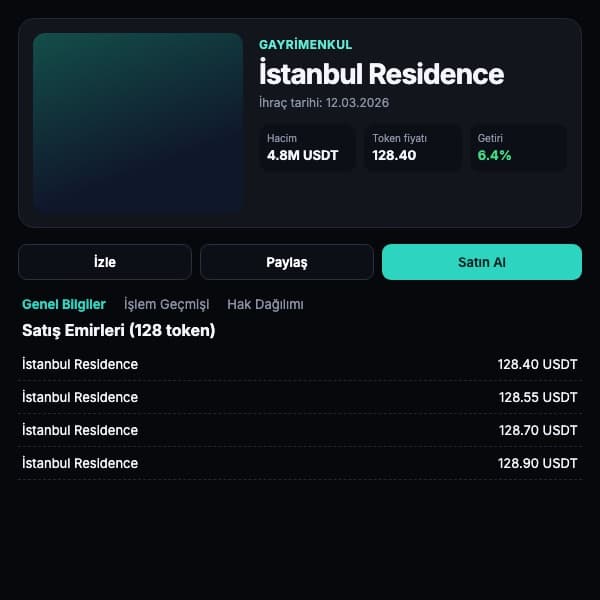
Task: Click the 128.40 USDT price in first order
Action: coord(538,364)
